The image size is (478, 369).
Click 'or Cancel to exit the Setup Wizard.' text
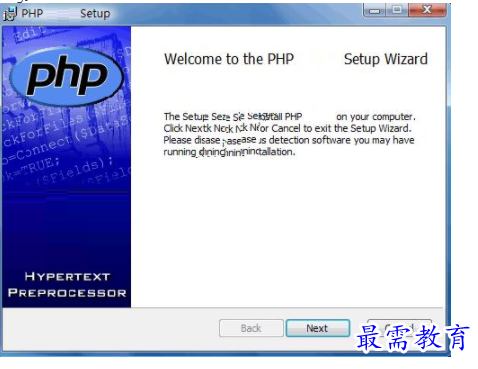pos(336,128)
